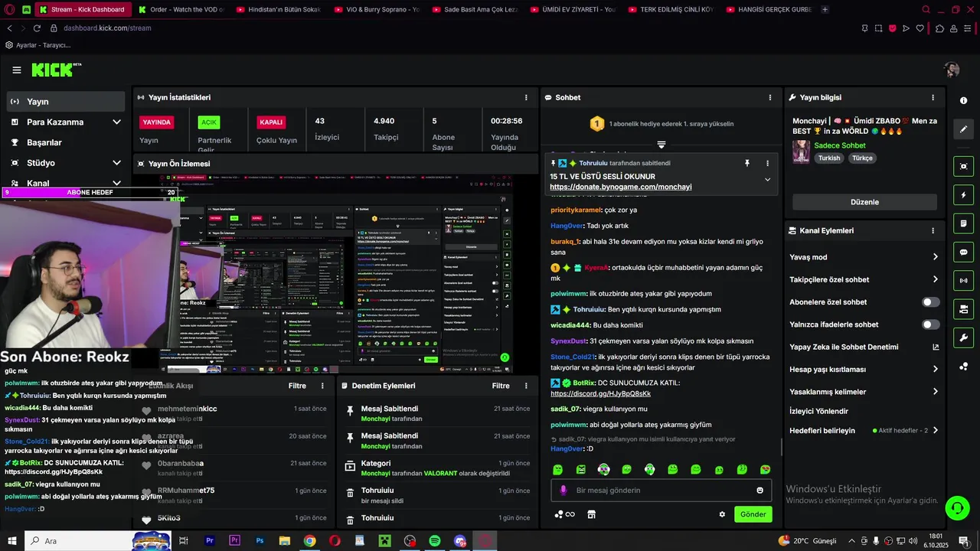Viewport: 980px width, 551px height.
Task: Click the lightning bolt icon in the right rail
Action: tap(963, 195)
